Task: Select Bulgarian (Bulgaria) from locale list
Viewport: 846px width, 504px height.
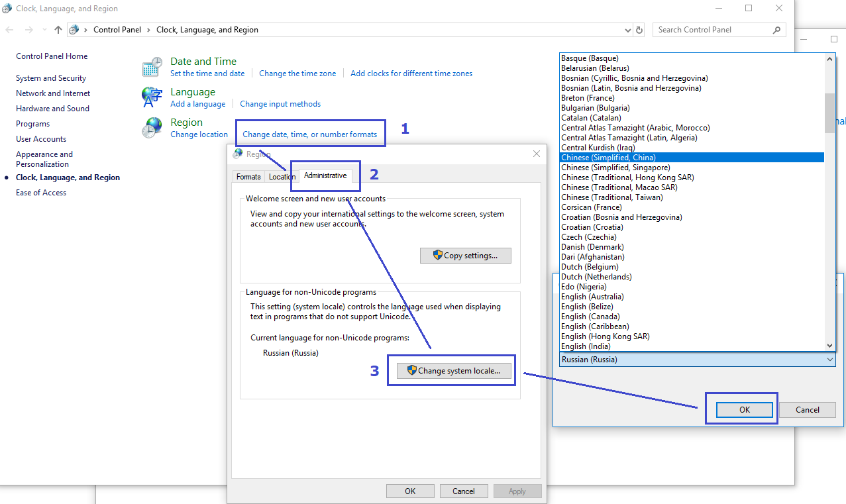Action: 692,108
